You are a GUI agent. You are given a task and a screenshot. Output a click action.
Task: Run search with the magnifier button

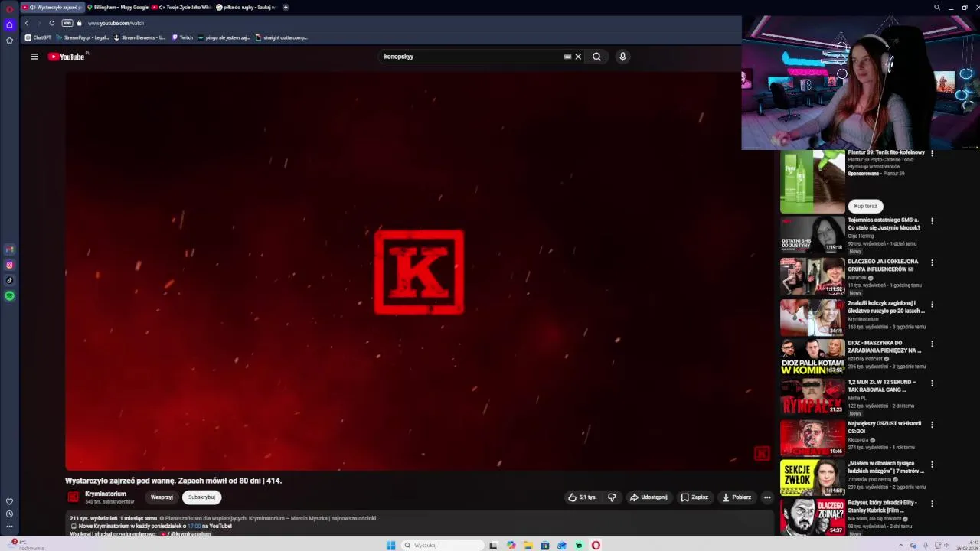click(x=596, y=57)
